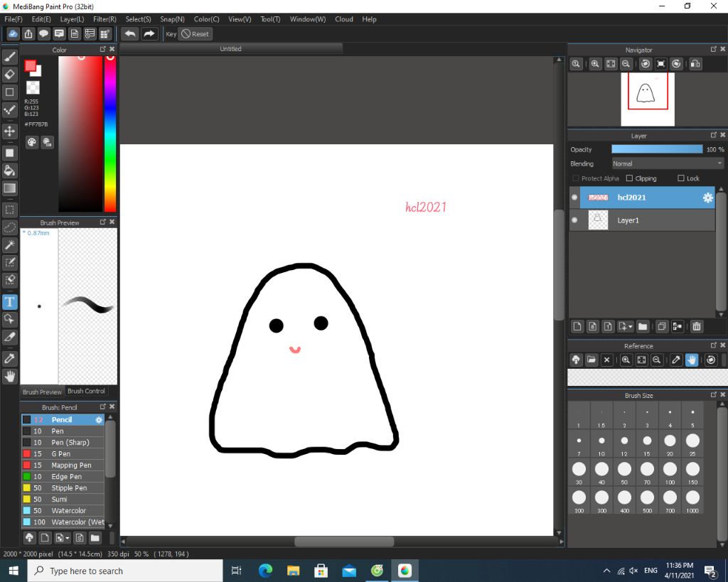
Task: Open File Explorer from the taskbar
Action: (293, 571)
